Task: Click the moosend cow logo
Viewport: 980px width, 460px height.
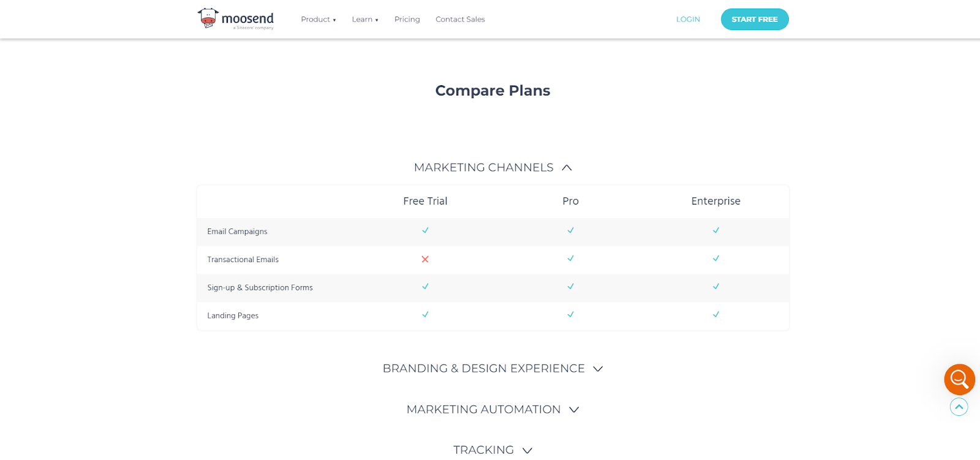Action: click(x=206, y=18)
